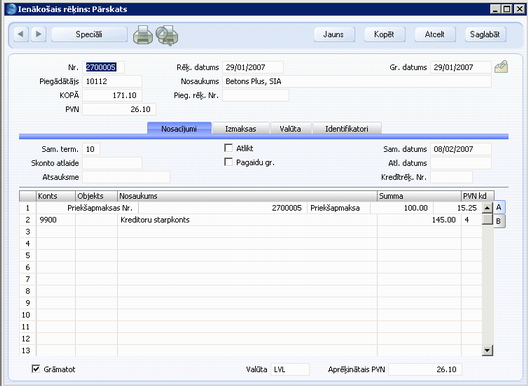This screenshot has width=528, height=386.
Task: Click Konts cell 9900
Action: click(56, 220)
